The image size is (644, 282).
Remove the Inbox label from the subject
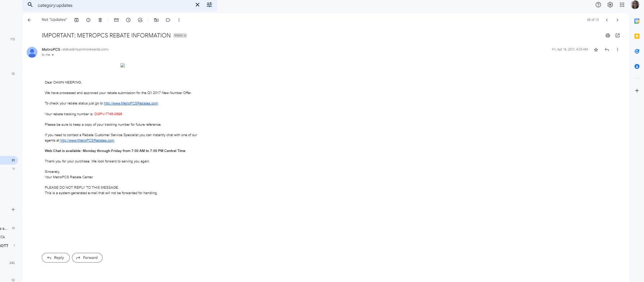[185, 36]
